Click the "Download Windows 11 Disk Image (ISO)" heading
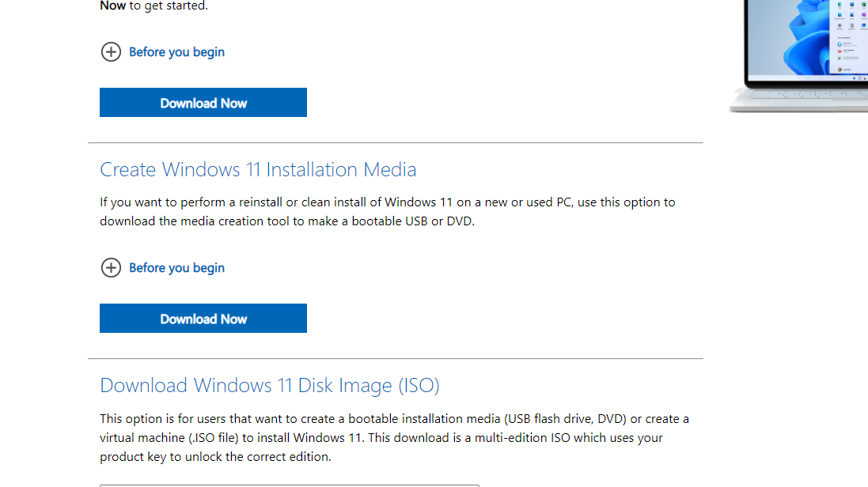 click(x=269, y=385)
